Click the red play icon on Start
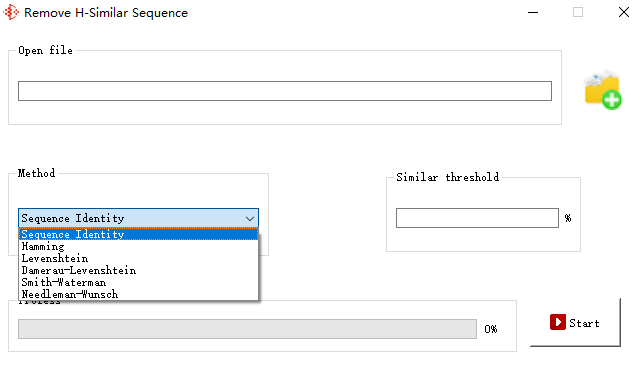The image size is (642, 373). coord(558,322)
